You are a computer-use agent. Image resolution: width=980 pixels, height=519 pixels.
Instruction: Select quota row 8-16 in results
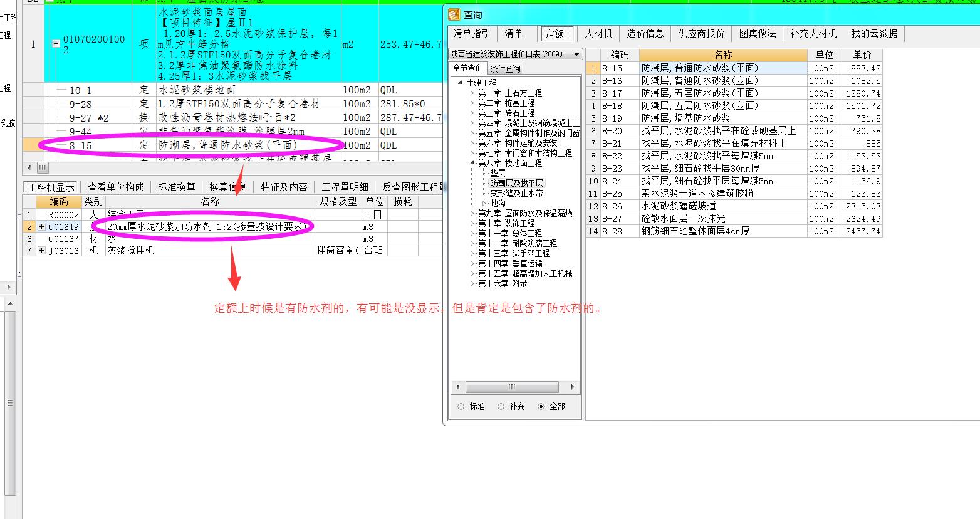pos(734,80)
